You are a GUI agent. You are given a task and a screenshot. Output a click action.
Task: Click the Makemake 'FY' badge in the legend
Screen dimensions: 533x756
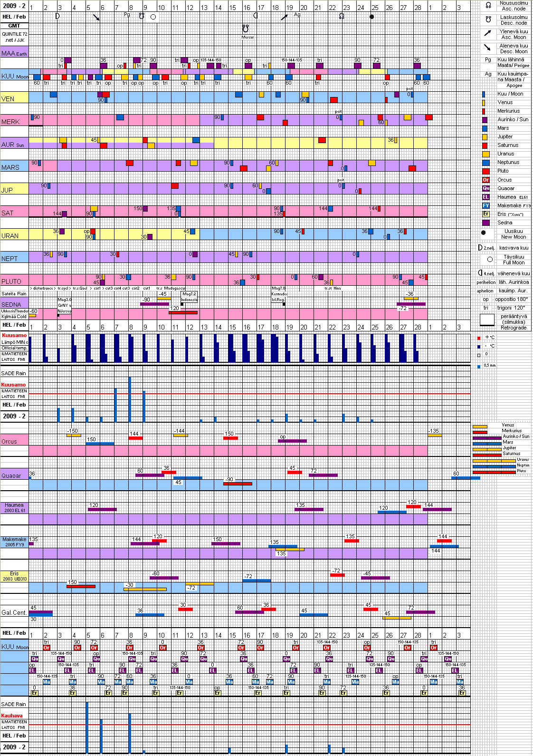click(485, 205)
